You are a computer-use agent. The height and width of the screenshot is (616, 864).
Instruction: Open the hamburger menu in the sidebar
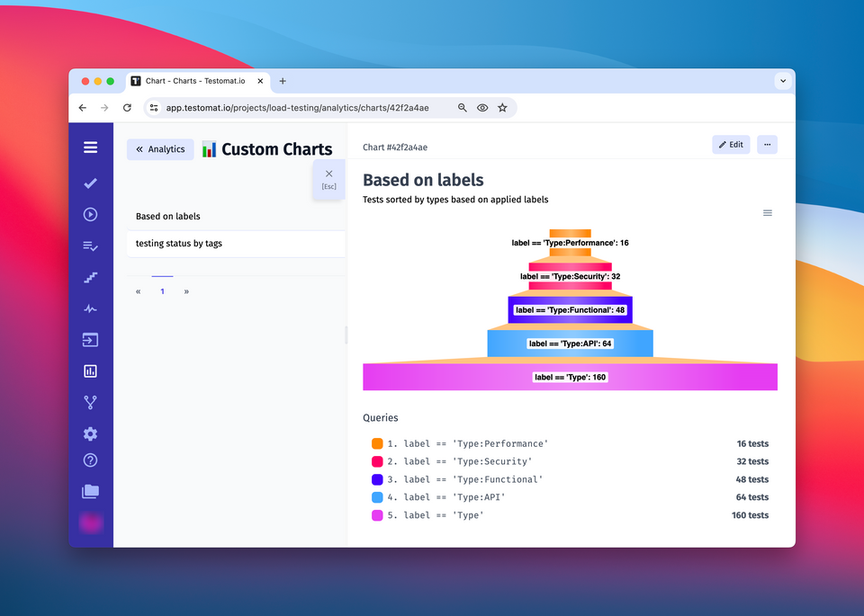point(90,147)
